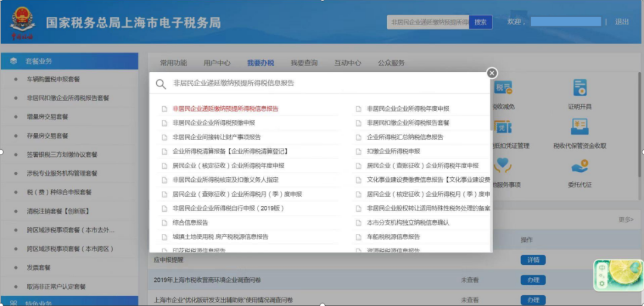
Task: Close the search results popup
Action: [x=491, y=73]
